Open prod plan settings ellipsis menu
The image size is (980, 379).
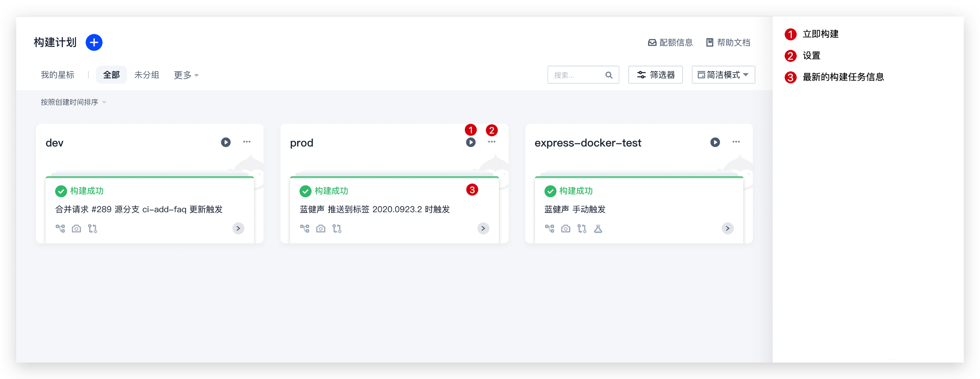coord(492,142)
